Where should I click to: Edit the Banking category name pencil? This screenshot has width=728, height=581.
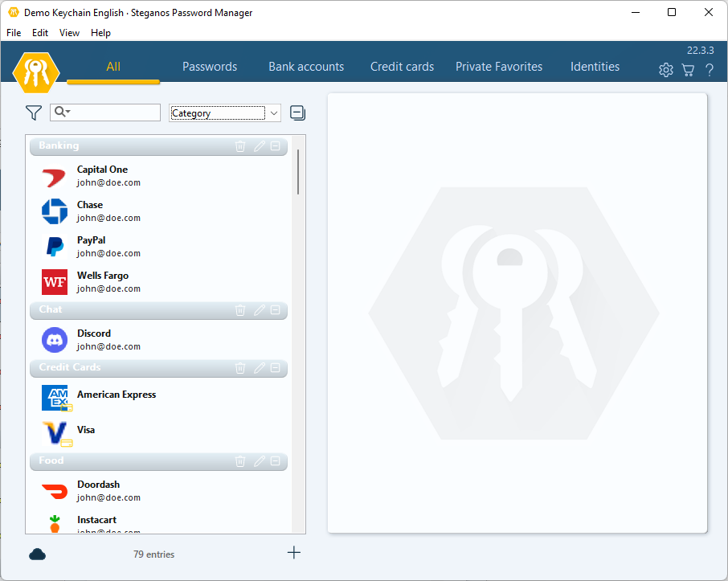[x=259, y=146]
